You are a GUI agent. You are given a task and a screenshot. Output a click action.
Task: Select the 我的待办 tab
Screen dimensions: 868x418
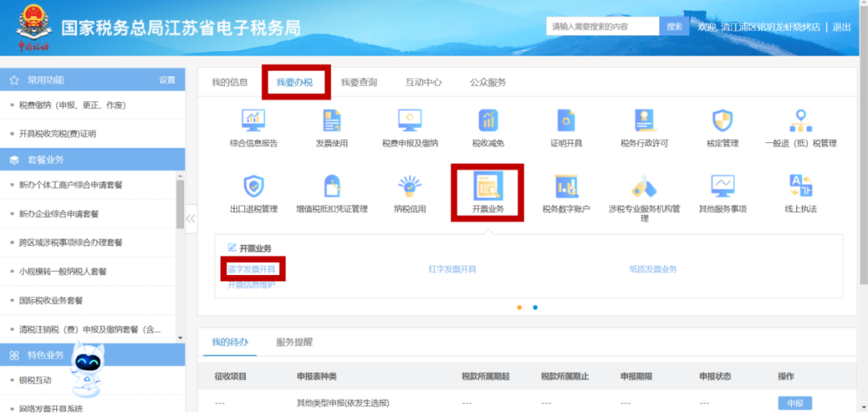point(230,342)
